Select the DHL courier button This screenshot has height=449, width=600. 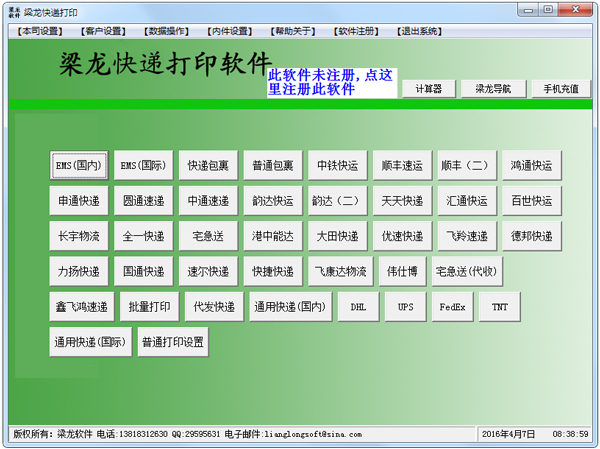pyautogui.click(x=359, y=307)
